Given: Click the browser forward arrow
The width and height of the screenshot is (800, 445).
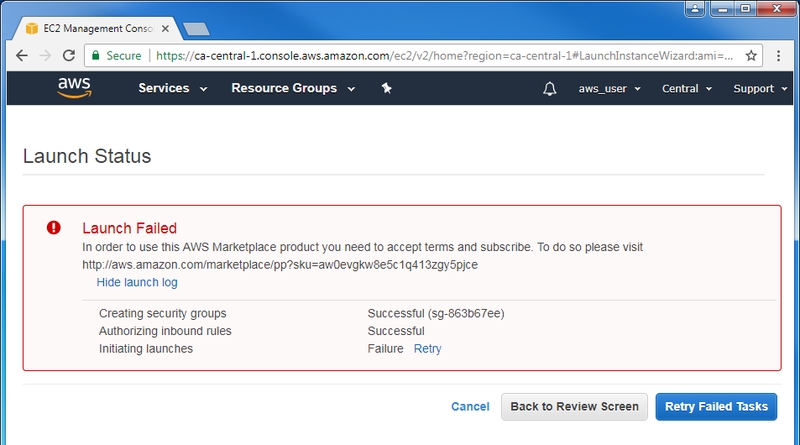Looking at the screenshot, I should coord(44,56).
